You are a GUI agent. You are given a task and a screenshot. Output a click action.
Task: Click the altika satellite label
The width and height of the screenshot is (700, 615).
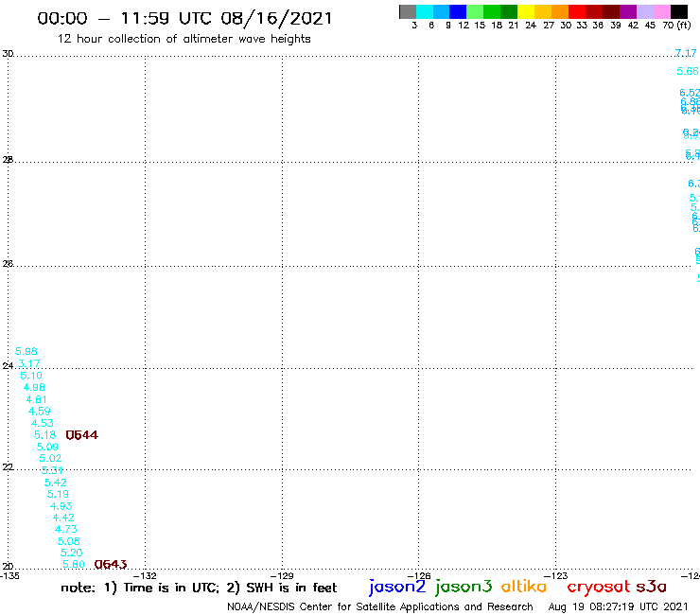click(524, 587)
